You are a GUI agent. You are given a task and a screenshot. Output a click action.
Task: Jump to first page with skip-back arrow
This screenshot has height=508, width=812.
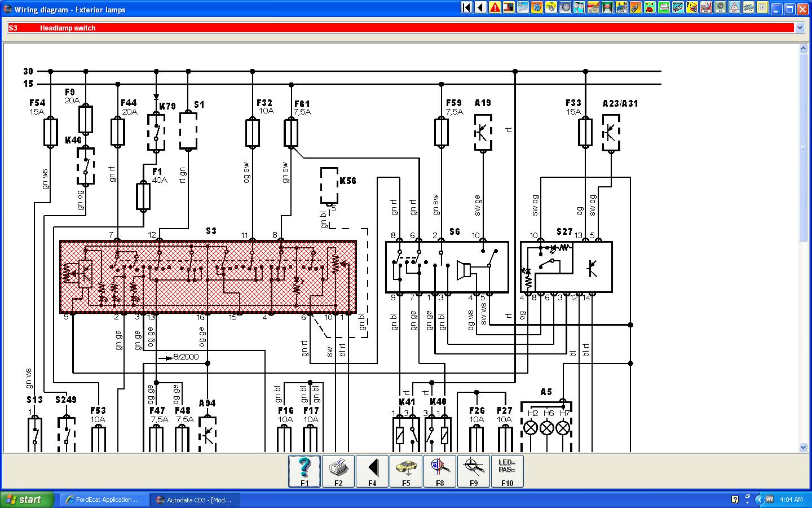coord(466,8)
